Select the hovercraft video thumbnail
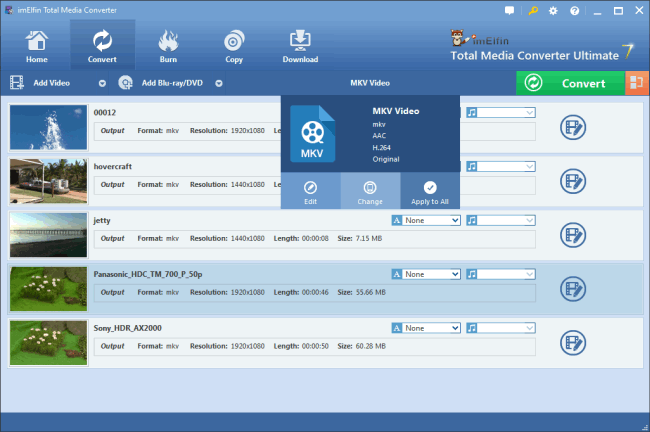Image resolution: width=650 pixels, height=432 pixels. click(49, 181)
